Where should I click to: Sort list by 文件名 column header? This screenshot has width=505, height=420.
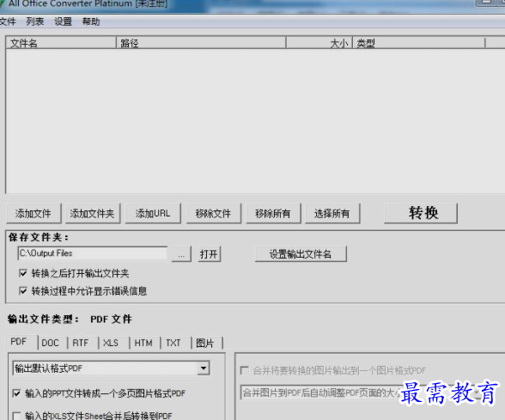[x=61, y=43]
